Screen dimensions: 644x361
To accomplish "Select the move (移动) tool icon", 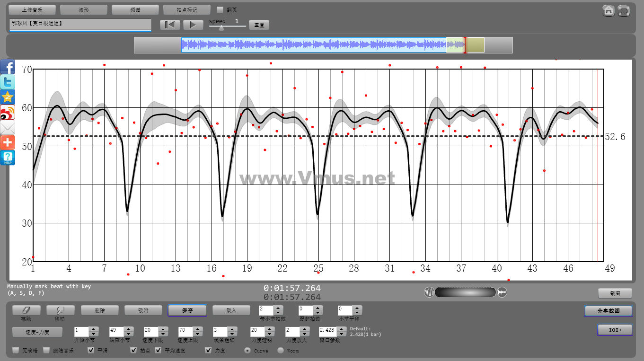I will coord(60,310).
